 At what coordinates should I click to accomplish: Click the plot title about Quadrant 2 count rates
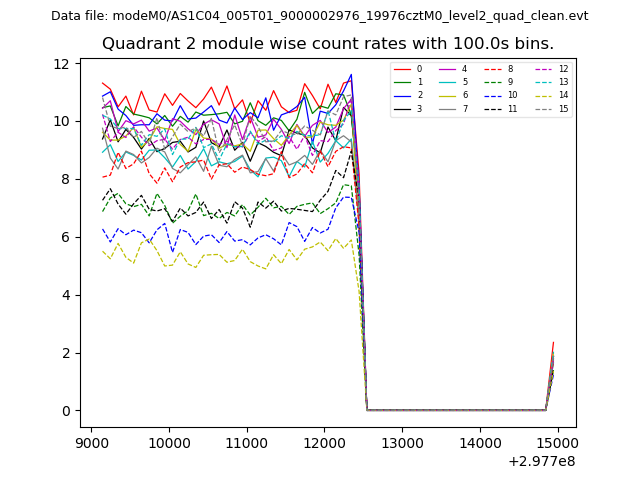(x=320, y=44)
